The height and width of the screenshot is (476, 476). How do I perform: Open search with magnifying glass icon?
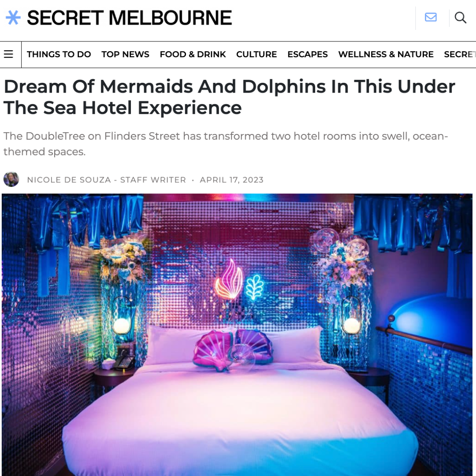pyautogui.click(x=460, y=18)
